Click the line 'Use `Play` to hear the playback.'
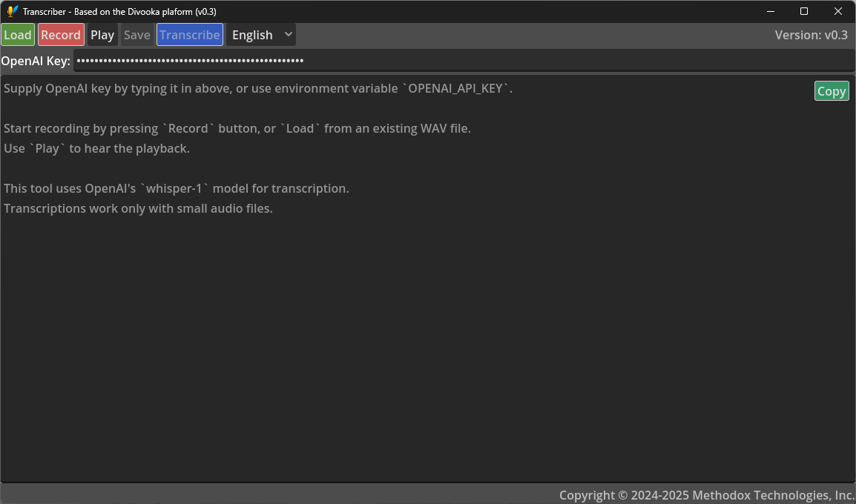The width and height of the screenshot is (856, 504). click(x=96, y=148)
